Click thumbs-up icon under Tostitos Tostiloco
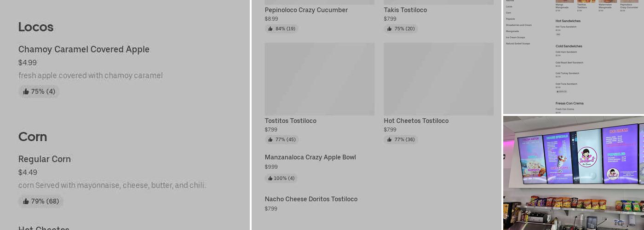644x230 pixels. tap(270, 140)
